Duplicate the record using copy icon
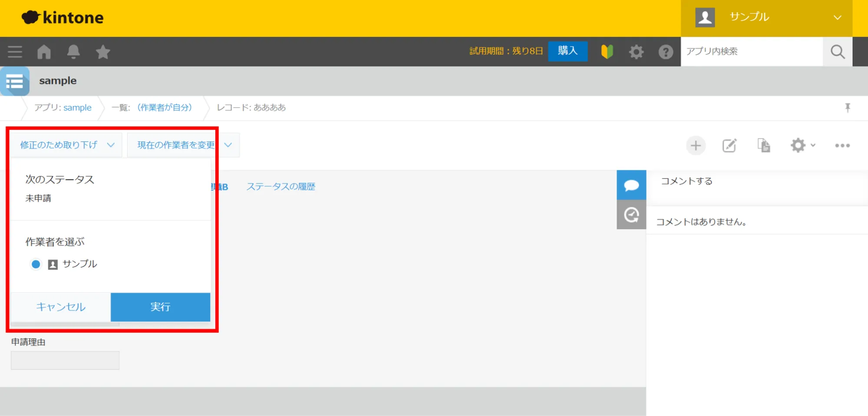Screen dimensions: 868x416 point(763,146)
